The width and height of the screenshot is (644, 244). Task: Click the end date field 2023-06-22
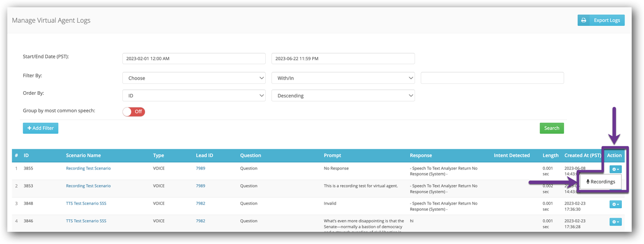point(343,58)
